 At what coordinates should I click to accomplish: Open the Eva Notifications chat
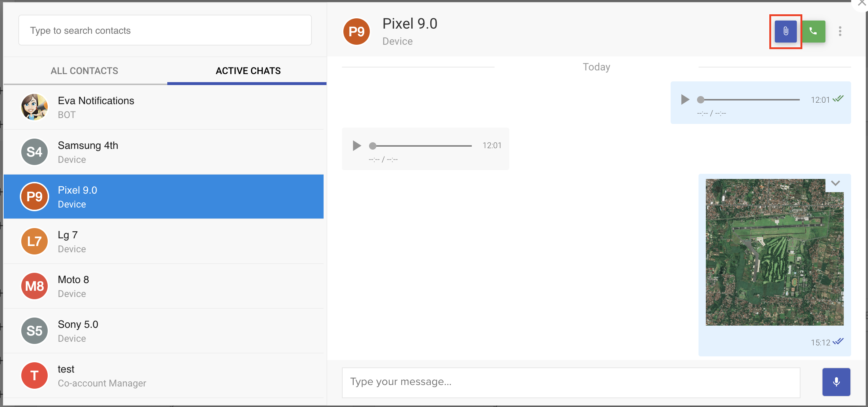[x=164, y=107]
